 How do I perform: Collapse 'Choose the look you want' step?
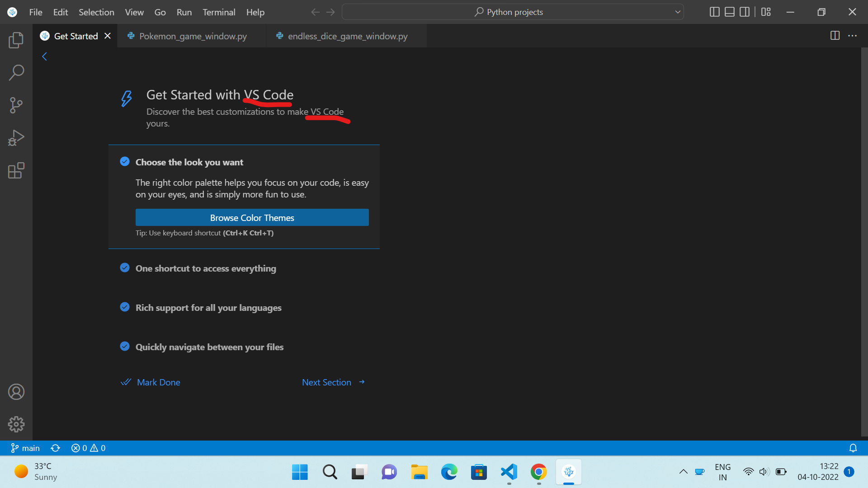point(189,162)
